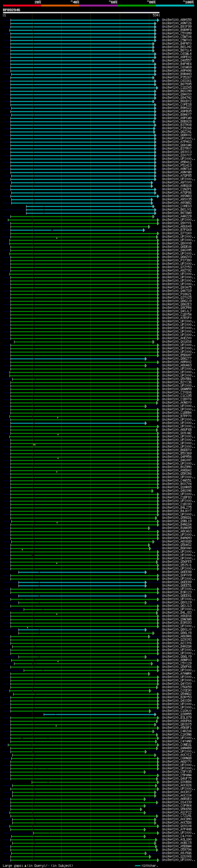
Task: Click the cyan ~100% identity color segment
Action: click(x=175, y=6)
